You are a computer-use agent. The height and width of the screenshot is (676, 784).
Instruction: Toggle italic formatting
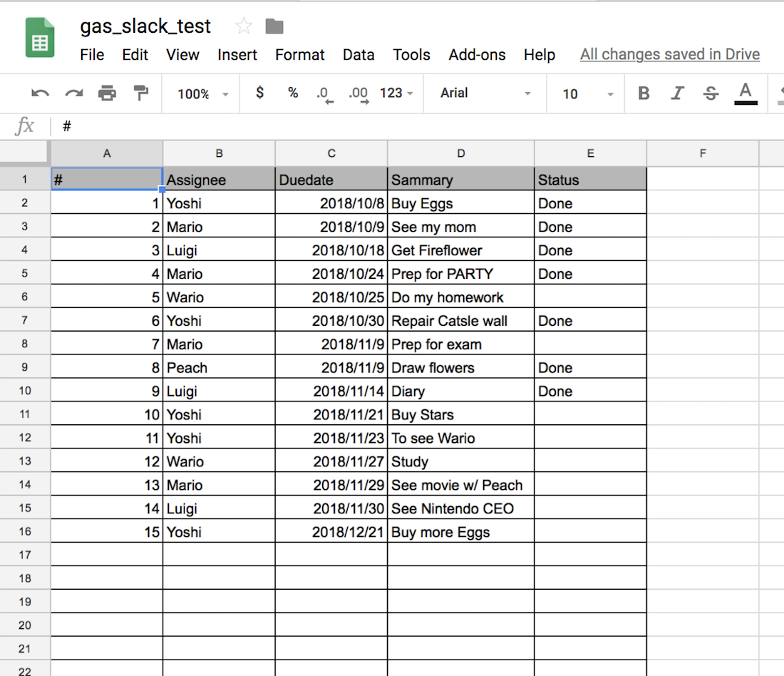point(678,93)
